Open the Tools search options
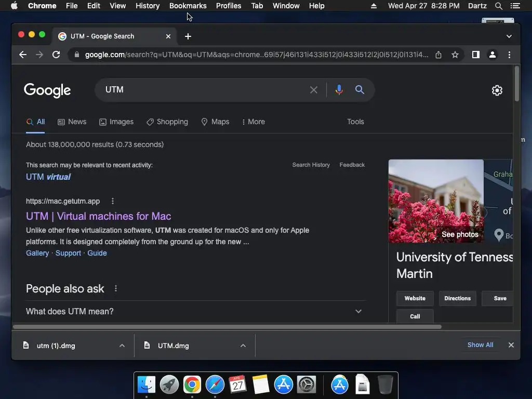 355,122
